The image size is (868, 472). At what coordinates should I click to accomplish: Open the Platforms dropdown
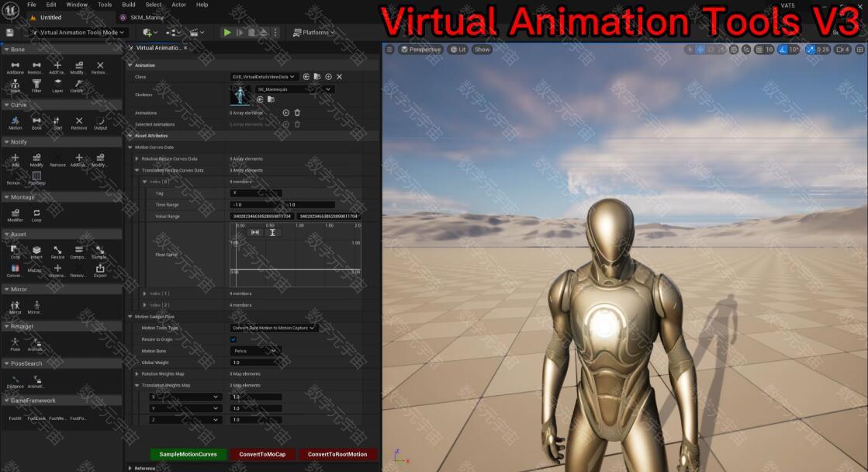(x=314, y=32)
